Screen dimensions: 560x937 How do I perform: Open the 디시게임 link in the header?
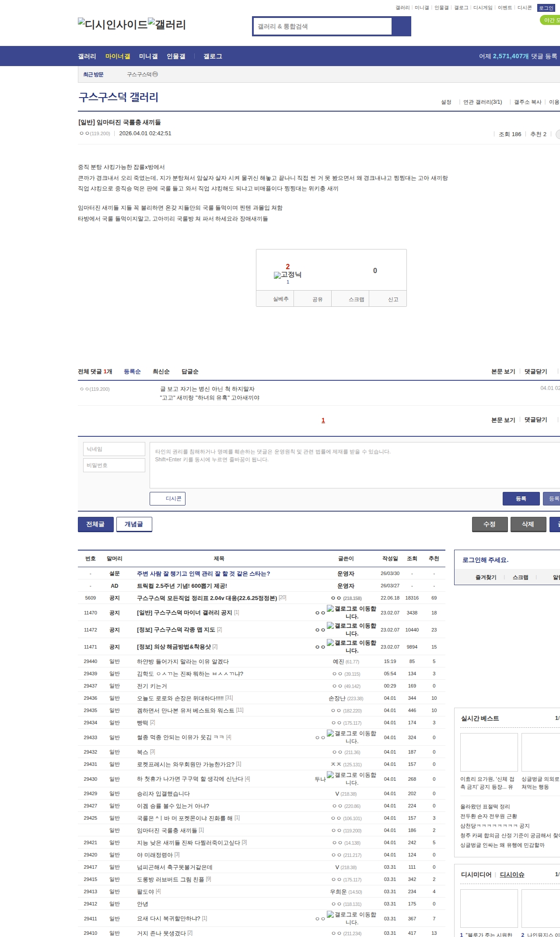[x=483, y=8]
